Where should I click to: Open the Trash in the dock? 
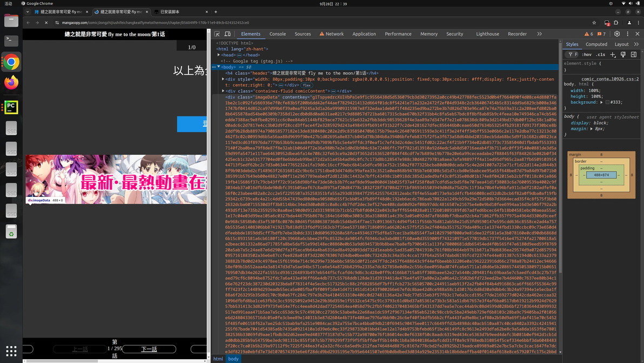(11, 232)
